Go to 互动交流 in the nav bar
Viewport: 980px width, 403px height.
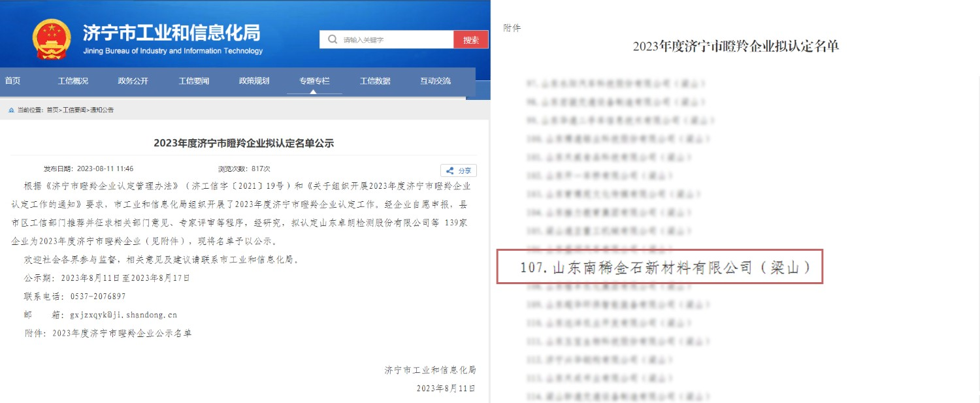435,81
